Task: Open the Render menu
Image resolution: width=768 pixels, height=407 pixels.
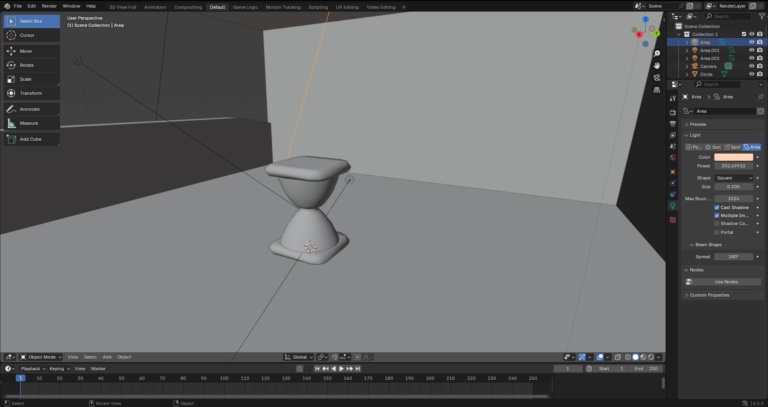Action: tap(49, 6)
